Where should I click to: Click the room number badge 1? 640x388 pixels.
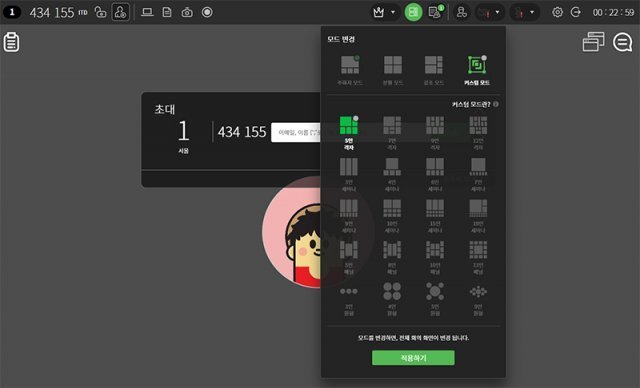click(x=12, y=12)
